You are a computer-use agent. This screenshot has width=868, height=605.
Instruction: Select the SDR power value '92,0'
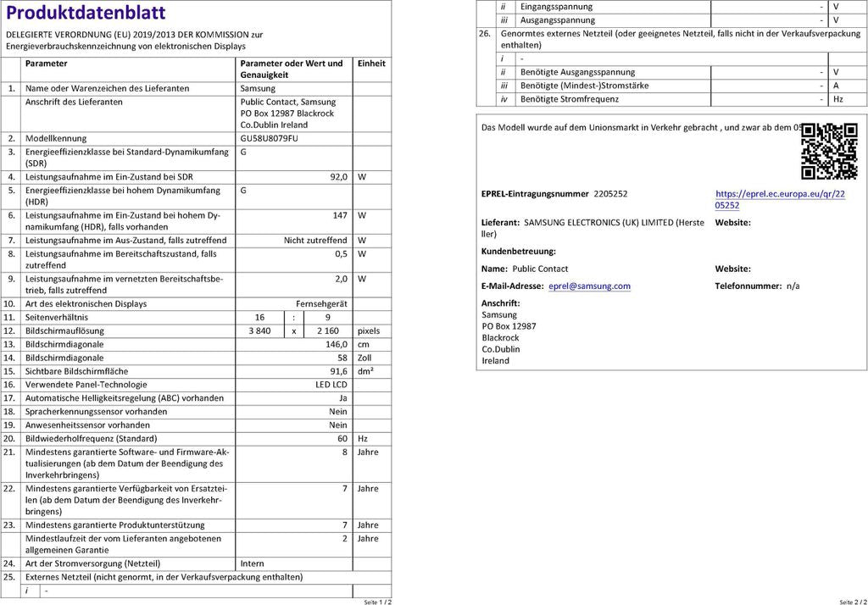339,177
